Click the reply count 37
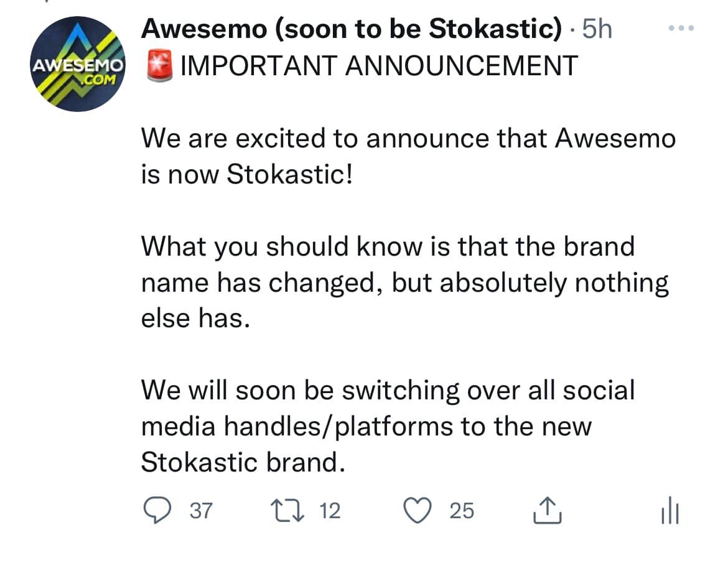The width and height of the screenshot is (728, 563). pos(200,511)
